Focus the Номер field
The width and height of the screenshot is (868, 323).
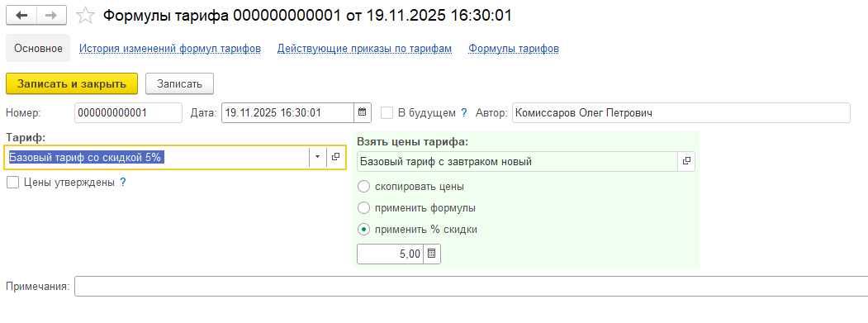pos(129,112)
